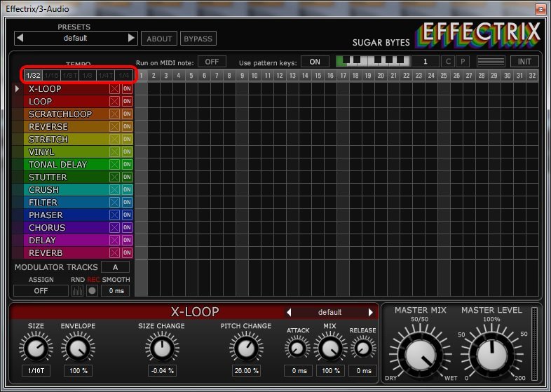Open the modulator ASSIGN OFF dropdown
Viewport: 551px width, 392px height.
coord(41,291)
